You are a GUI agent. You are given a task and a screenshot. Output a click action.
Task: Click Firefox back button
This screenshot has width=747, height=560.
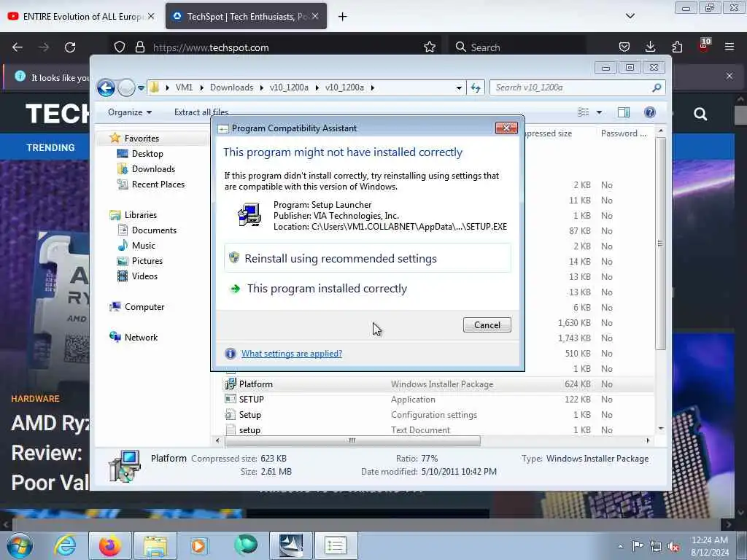(x=18, y=47)
